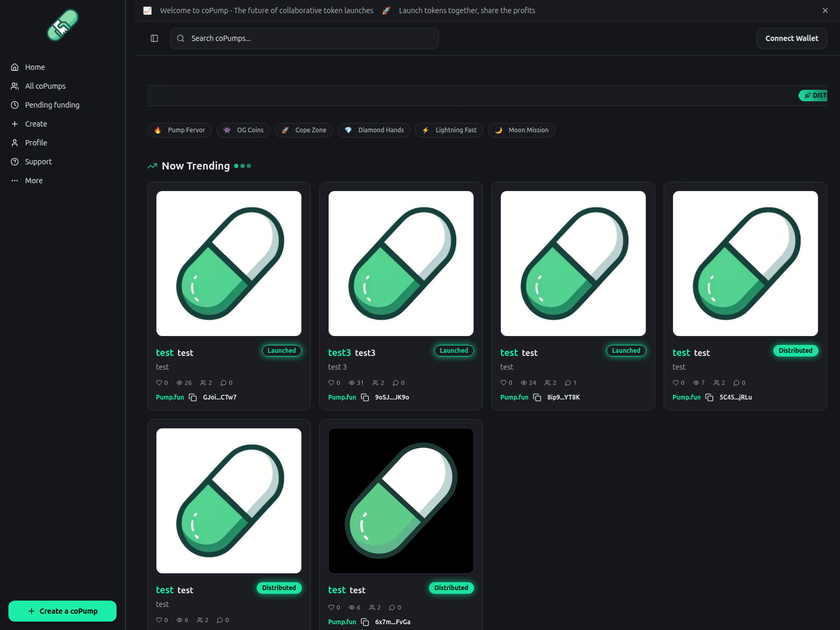840x630 pixels.
Task: Open the Create sidebar item
Action: point(36,124)
